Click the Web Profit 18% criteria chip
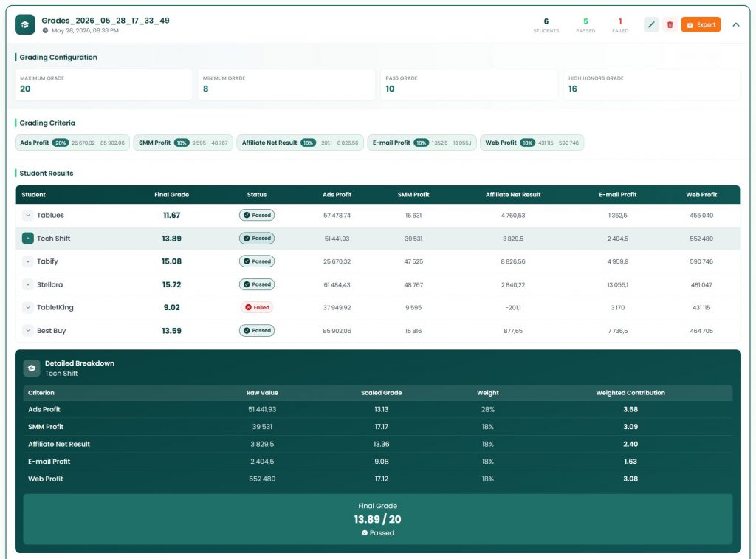This screenshot has height=559, width=756. (x=532, y=143)
